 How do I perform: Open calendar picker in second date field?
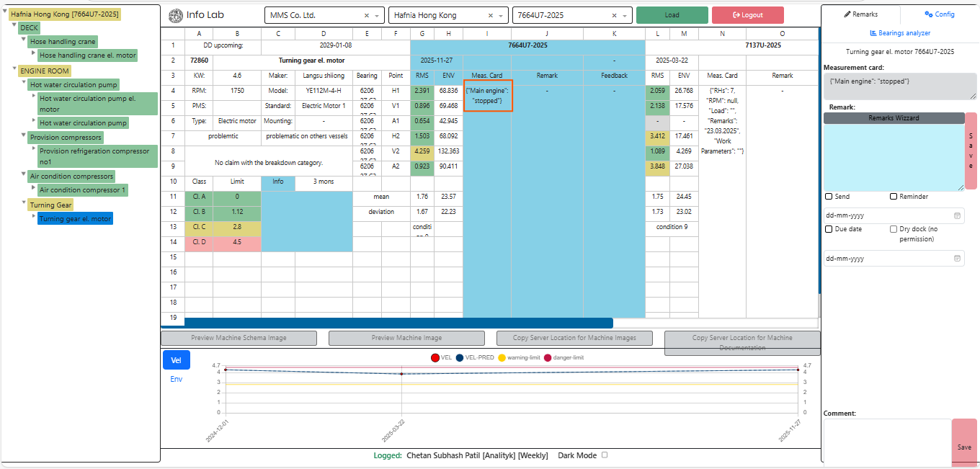957,259
